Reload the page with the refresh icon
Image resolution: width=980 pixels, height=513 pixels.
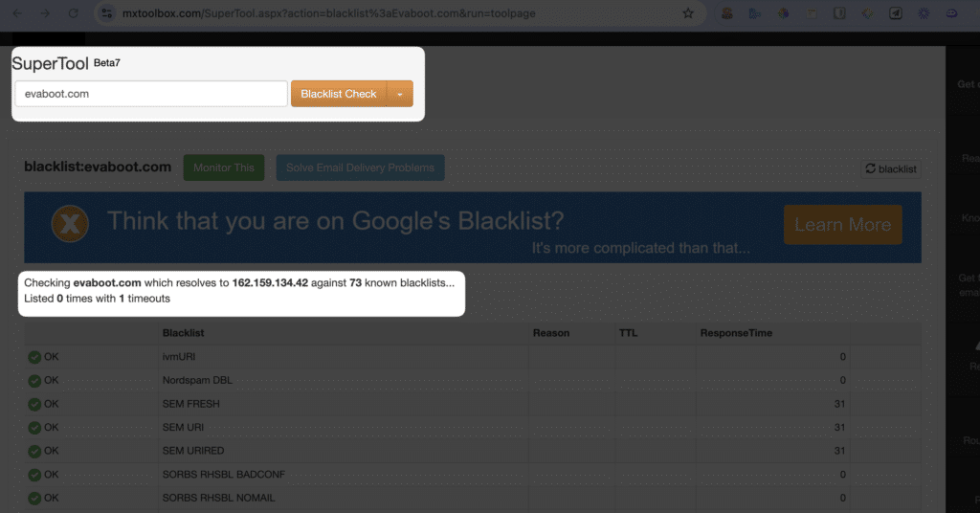[x=73, y=13]
